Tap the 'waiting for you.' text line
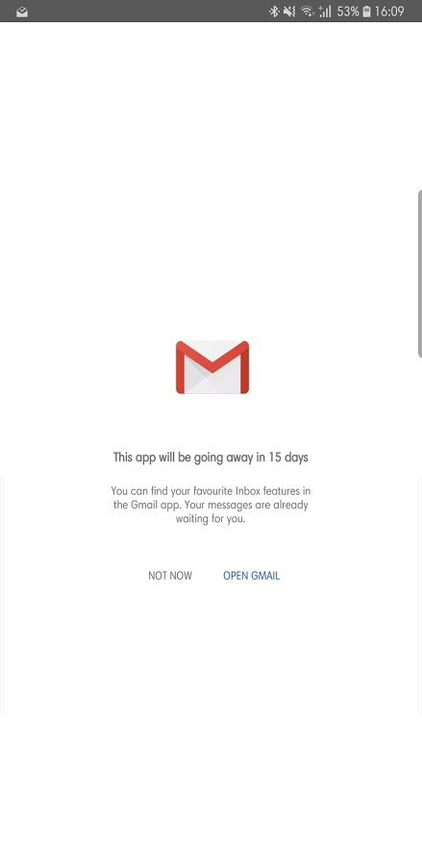Viewport: 422px width, 868px height. tap(211, 520)
